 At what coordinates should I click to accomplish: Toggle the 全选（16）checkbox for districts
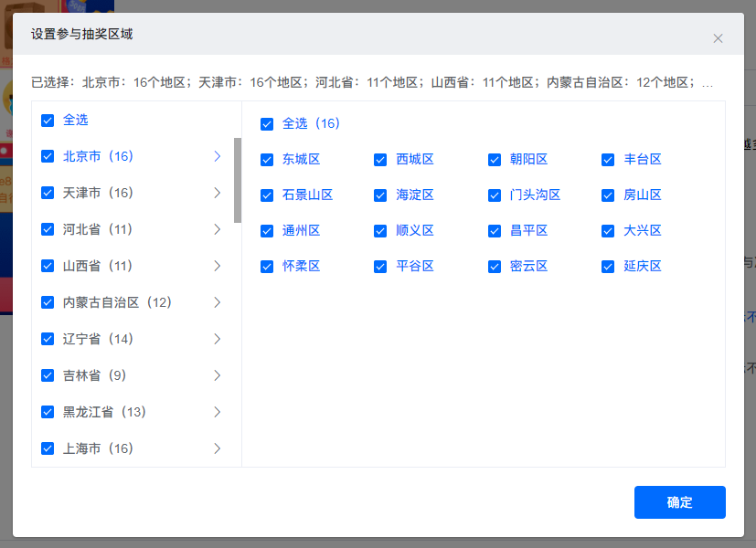coord(267,124)
